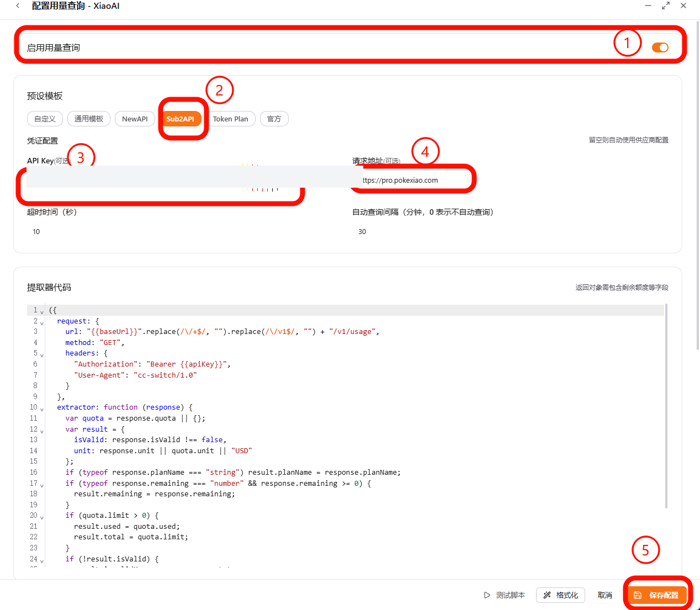
Task: Click the 保存配置 button
Action: point(657,595)
